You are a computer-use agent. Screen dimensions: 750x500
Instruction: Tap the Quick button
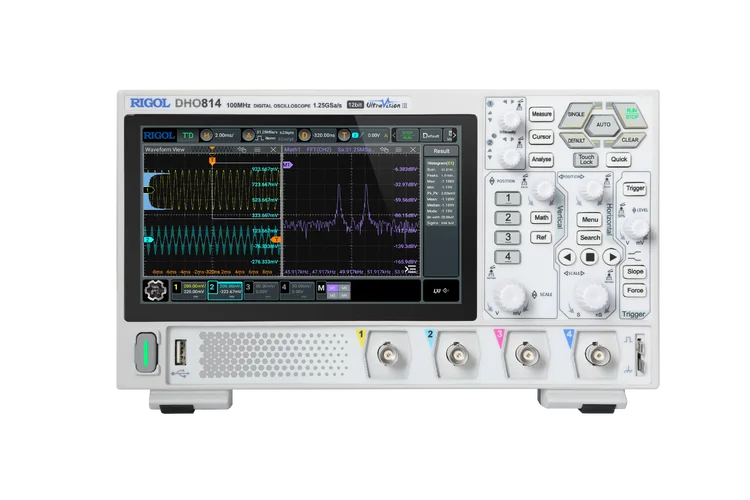(619, 159)
